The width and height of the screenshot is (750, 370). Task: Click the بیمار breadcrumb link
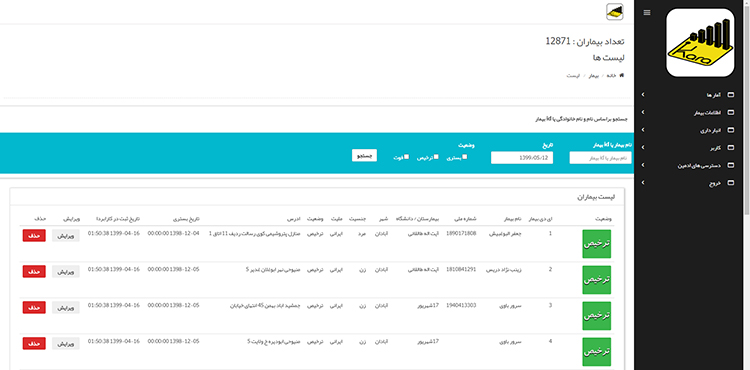pos(593,76)
